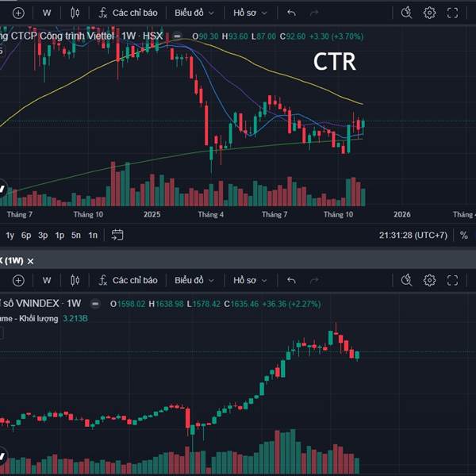Undo last action in CTR chart

pyautogui.click(x=291, y=13)
